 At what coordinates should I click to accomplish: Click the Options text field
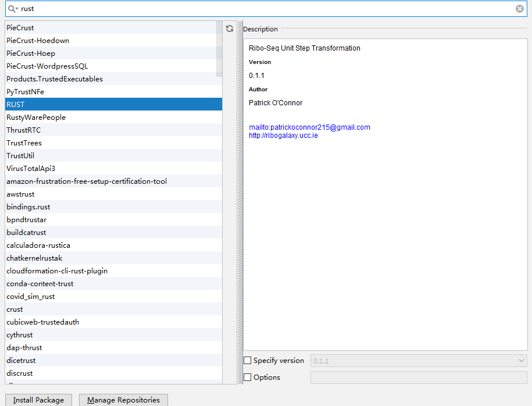pos(419,377)
